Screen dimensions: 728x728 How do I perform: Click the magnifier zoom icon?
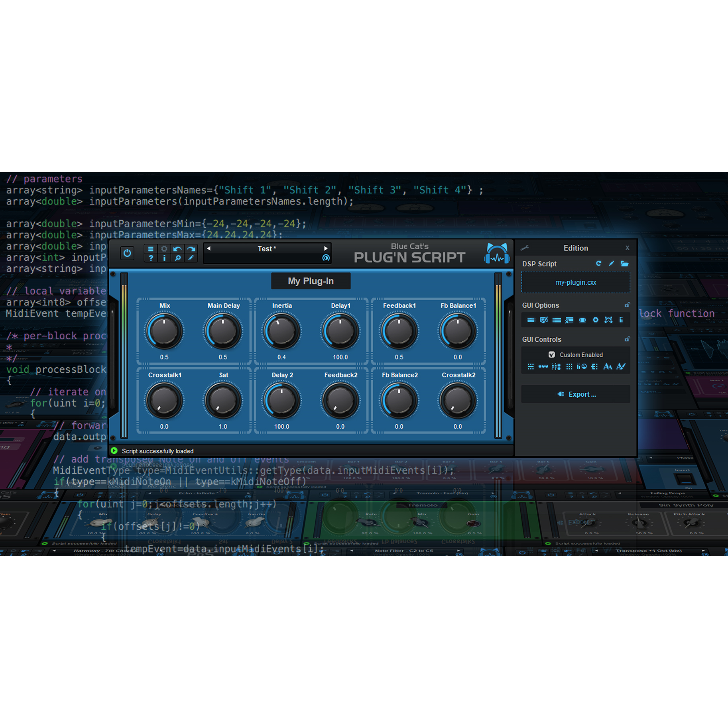[x=178, y=258]
